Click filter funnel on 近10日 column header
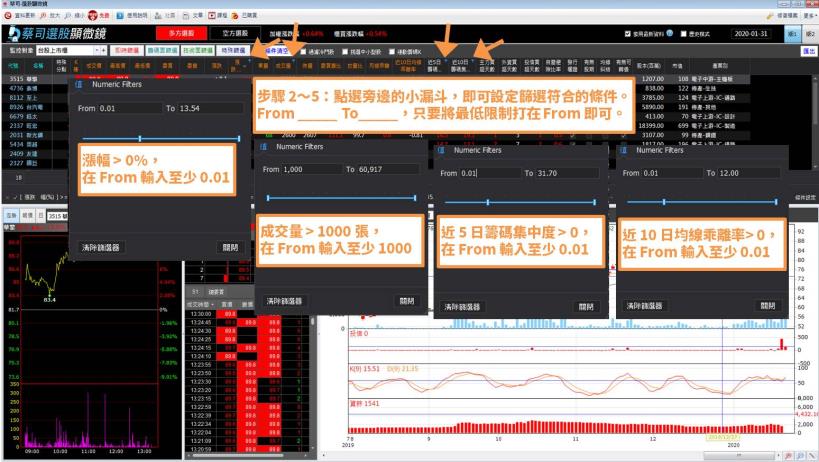This screenshot has width=819, height=462. (x=472, y=60)
